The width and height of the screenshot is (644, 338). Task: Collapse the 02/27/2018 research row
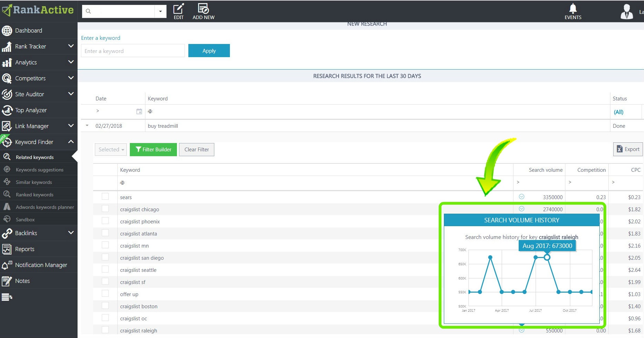(x=87, y=126)
